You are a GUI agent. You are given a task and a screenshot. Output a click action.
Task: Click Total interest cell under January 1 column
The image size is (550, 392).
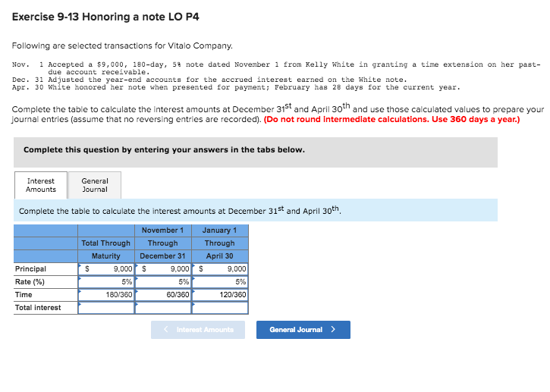click(x=220, y=308)
